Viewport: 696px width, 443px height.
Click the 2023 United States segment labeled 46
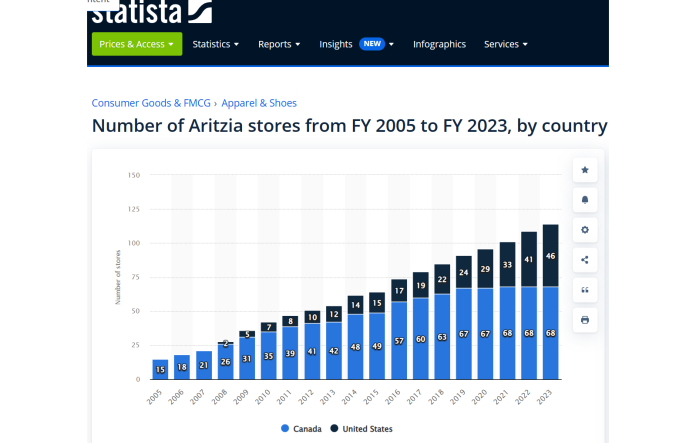pos(550,256)
